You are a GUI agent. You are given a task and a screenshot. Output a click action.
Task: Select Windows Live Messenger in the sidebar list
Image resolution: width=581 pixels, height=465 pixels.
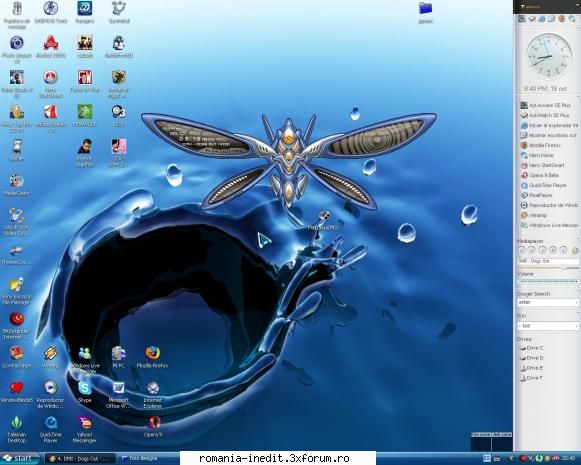click(549, 225)
